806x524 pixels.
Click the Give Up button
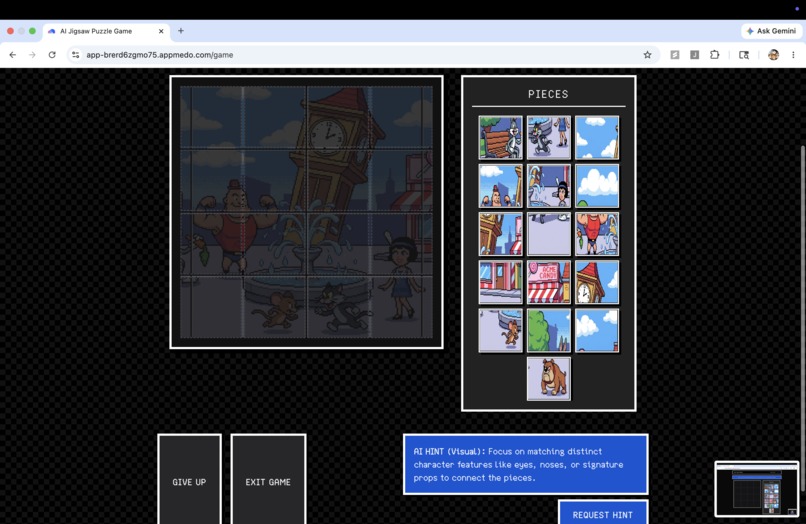pyautogui.click(x=189, y=482)
